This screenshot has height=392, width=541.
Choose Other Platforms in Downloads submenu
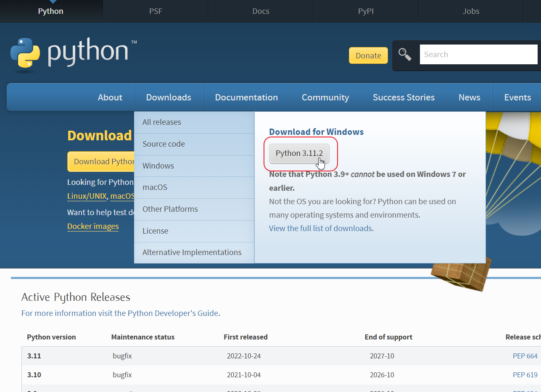pyautogui.click(x=194, y=209)
